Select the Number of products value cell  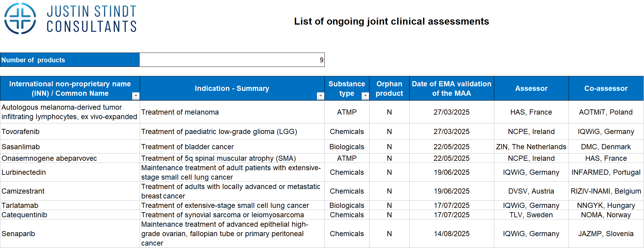point(232,60)
